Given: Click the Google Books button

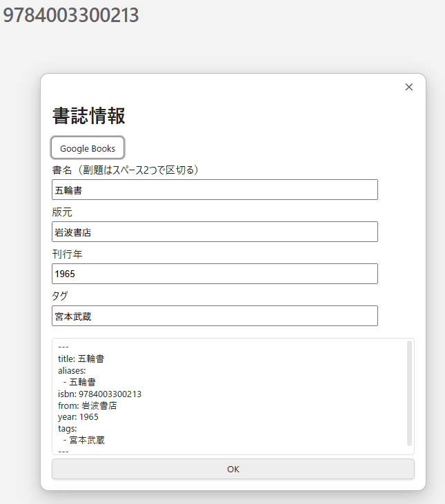Looking at the screenshot, I should click(x=88, y=148).
